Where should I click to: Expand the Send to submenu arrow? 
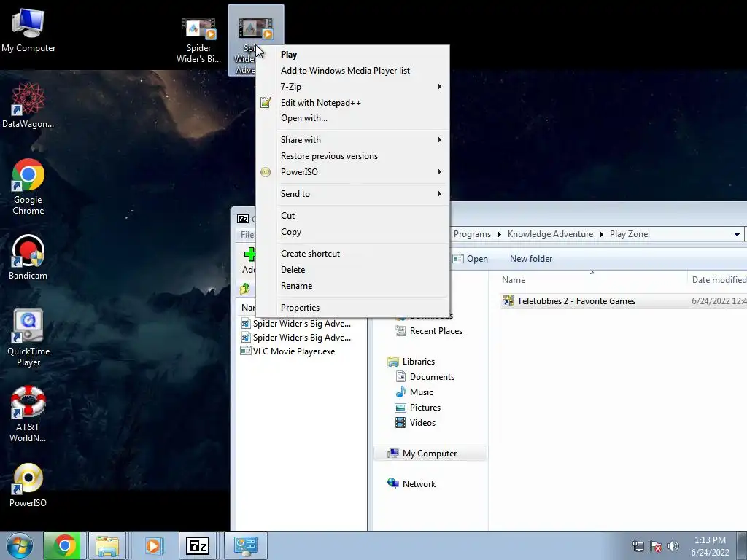click(439, 194)
